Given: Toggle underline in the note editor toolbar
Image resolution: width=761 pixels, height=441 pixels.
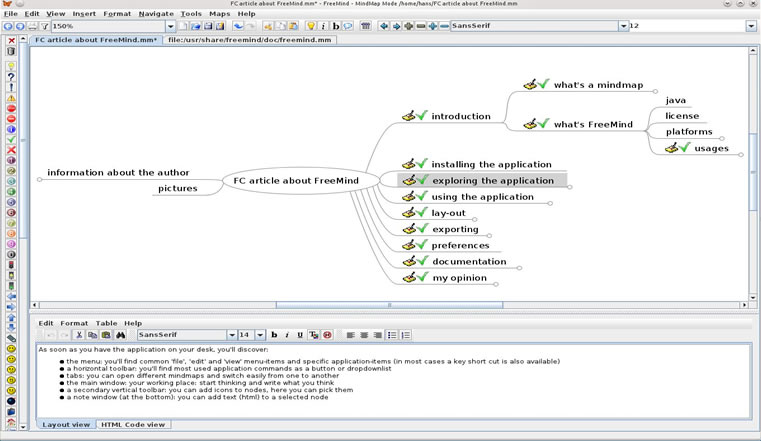Looking at the screenshot, I should coord(300,335).
